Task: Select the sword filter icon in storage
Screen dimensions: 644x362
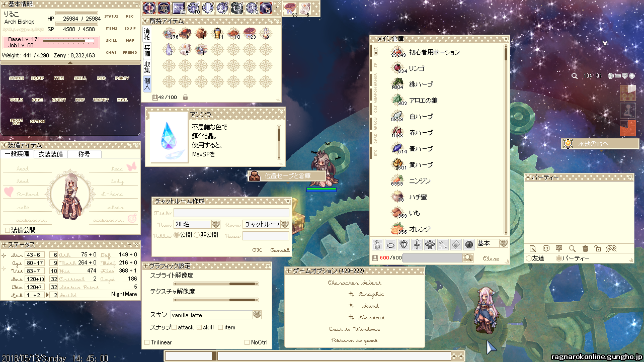Action: coord(417,245)
